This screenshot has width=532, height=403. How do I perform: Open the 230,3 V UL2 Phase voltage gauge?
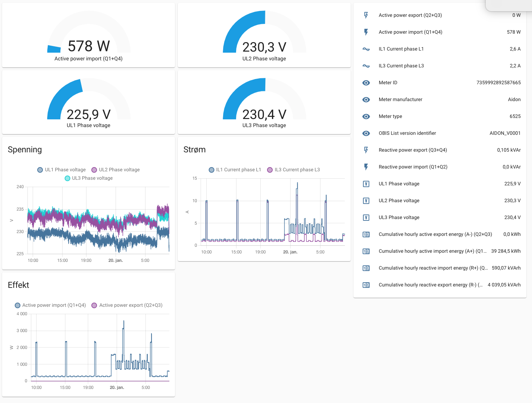[264, 35]
